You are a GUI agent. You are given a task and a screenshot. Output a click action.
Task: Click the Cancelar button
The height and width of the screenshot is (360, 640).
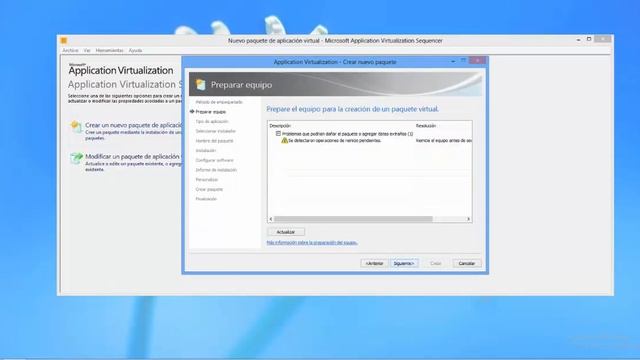coord(467,263)
